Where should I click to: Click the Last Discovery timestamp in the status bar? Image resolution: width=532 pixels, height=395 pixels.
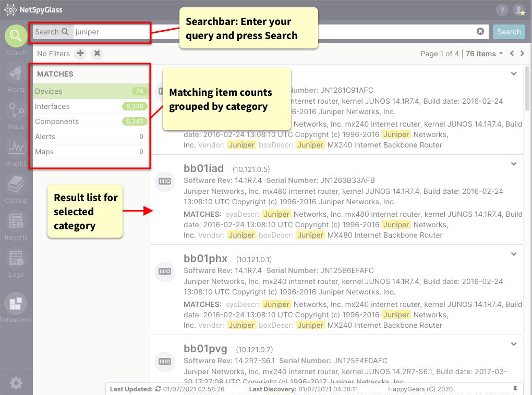point(328,389)
